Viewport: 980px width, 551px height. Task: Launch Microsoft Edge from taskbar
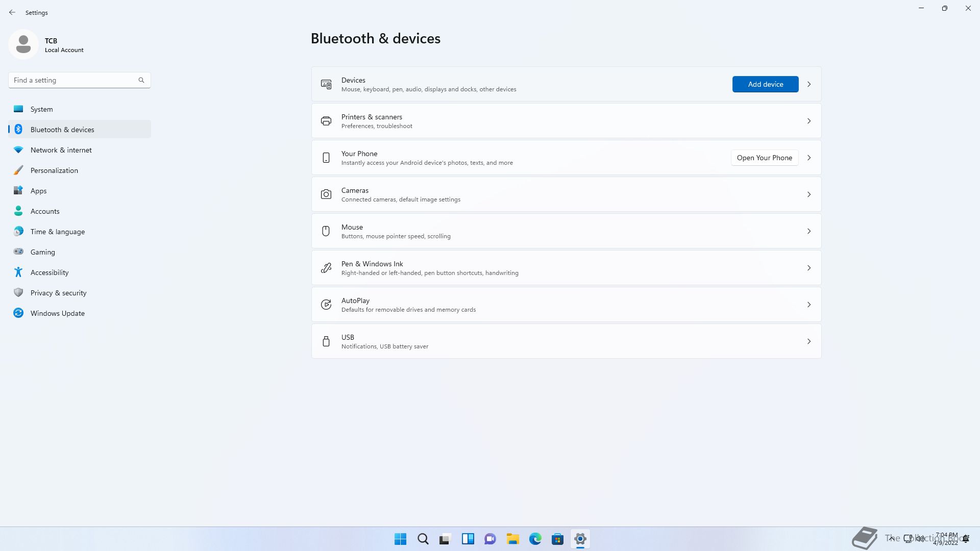tap(535, 539)
